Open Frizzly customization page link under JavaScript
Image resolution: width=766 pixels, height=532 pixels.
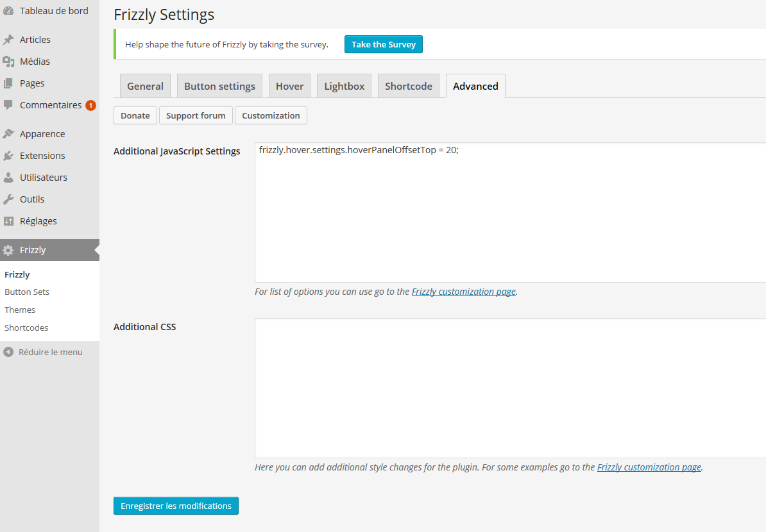464,292
